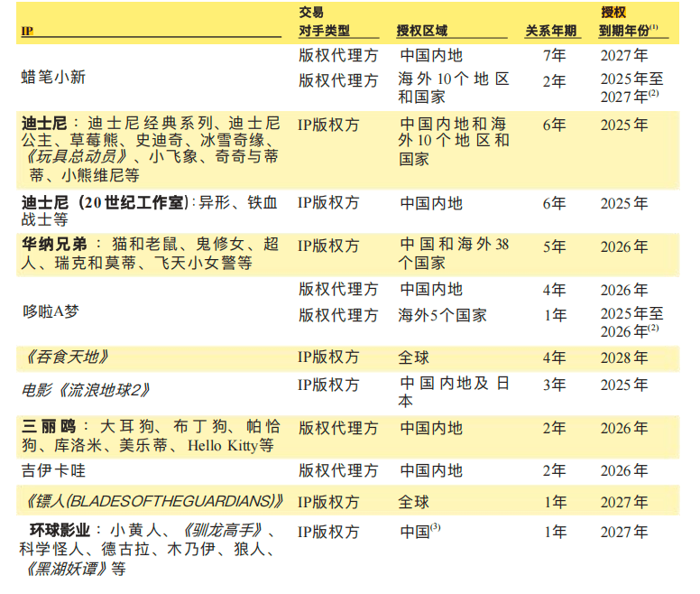Select the 环球影业 bold heading
The height and width of the screenshot is (594, 700).
(x=60, y=530)
